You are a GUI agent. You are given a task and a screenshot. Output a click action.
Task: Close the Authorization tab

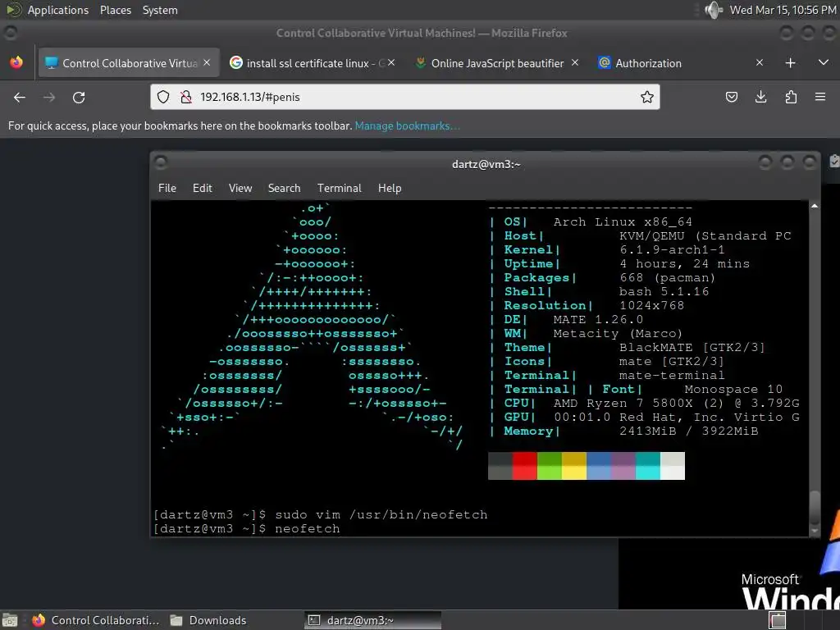click(x=759, y=62)
